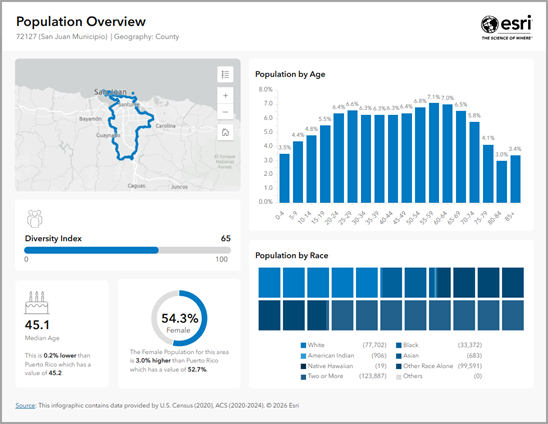Select the Two or More legend swatch
This screenshot has width=548, height=424.
coord(303,377)
